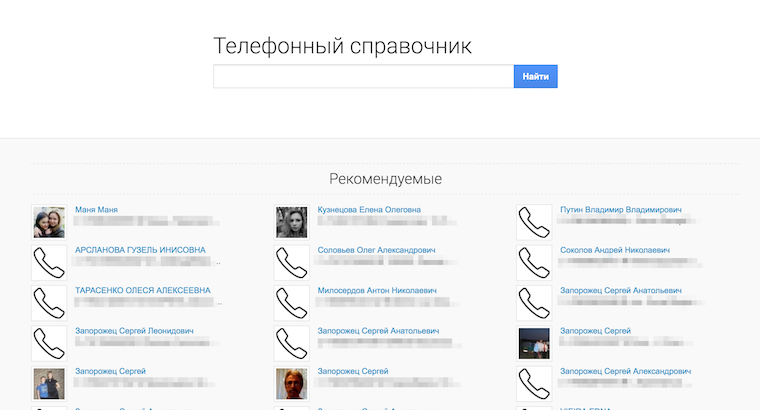Viewport: 760px width, 410px height.
Task: Open Маня Маня profile photo thumbnail
Action: click(49, 222)
